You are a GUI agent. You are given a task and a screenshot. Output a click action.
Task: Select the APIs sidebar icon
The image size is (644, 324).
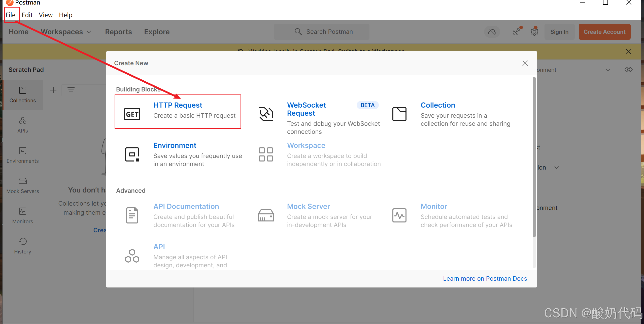coord(22,125)
